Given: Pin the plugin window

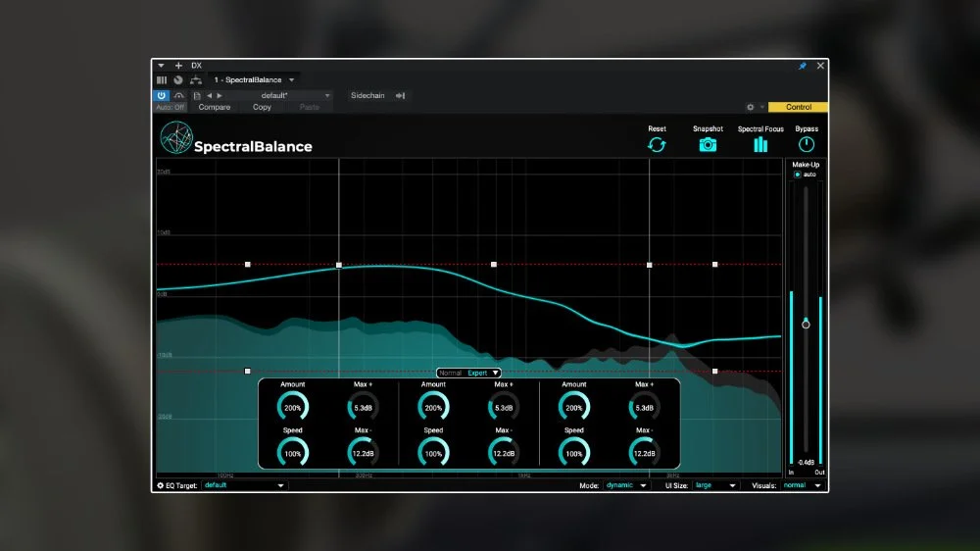Looking at the screenshot, I should coord(802,66).
